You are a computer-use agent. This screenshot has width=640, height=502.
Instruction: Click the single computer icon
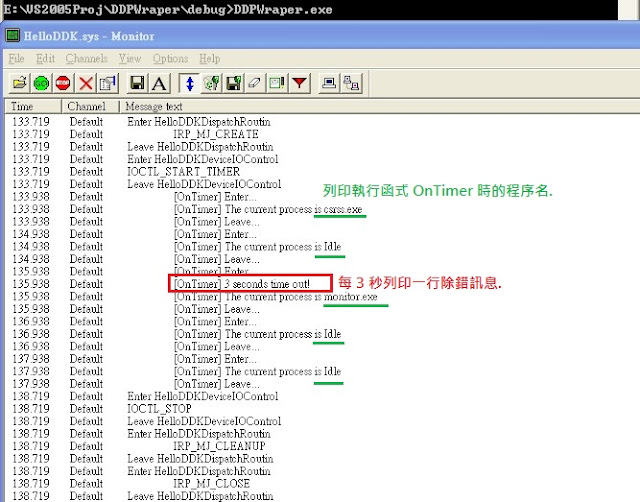click(329, 83)
